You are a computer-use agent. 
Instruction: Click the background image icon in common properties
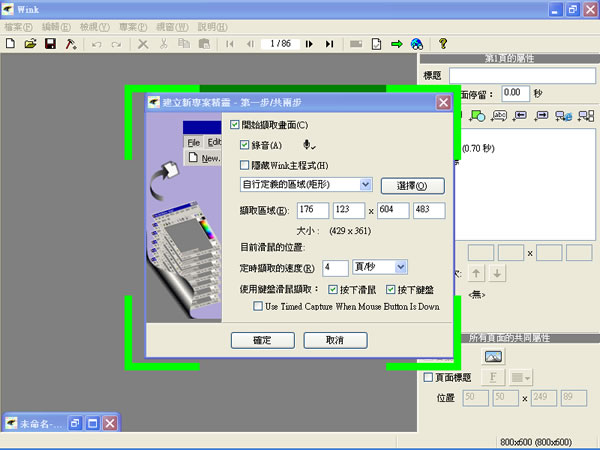click(493, 356)
